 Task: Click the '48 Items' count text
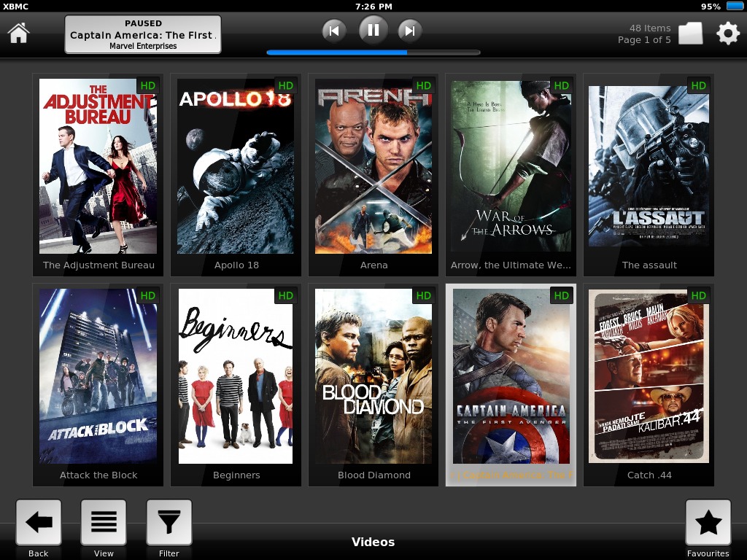click(x=650, y=28)
